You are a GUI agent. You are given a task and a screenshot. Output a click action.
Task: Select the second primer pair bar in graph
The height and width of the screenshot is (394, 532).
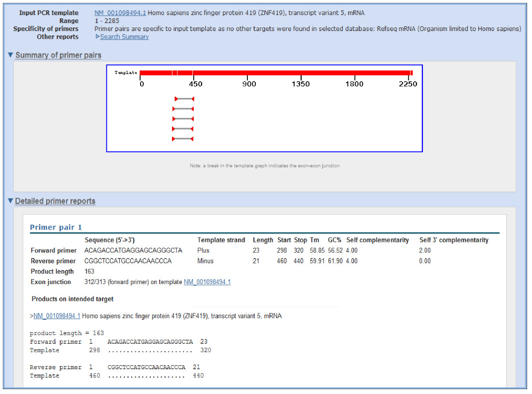(x=183, y=109)
